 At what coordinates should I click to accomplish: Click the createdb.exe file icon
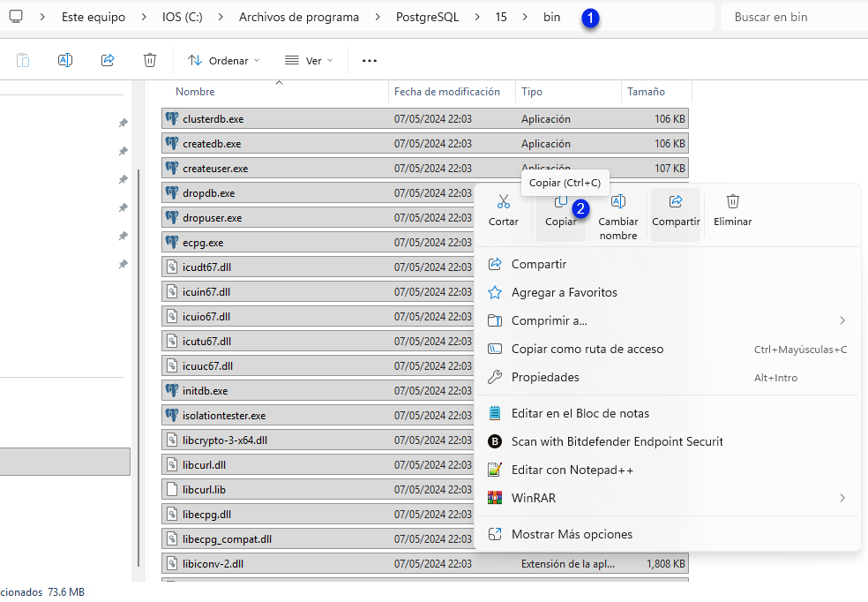172,144
